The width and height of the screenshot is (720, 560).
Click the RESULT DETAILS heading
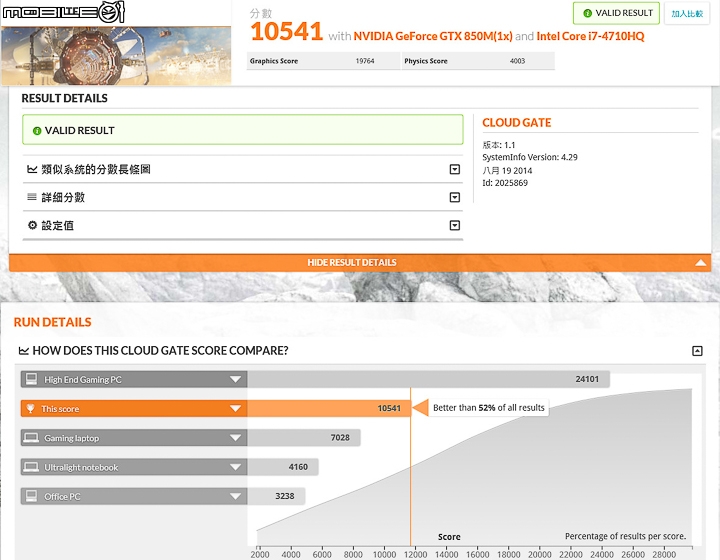click(x=64, y=98)
